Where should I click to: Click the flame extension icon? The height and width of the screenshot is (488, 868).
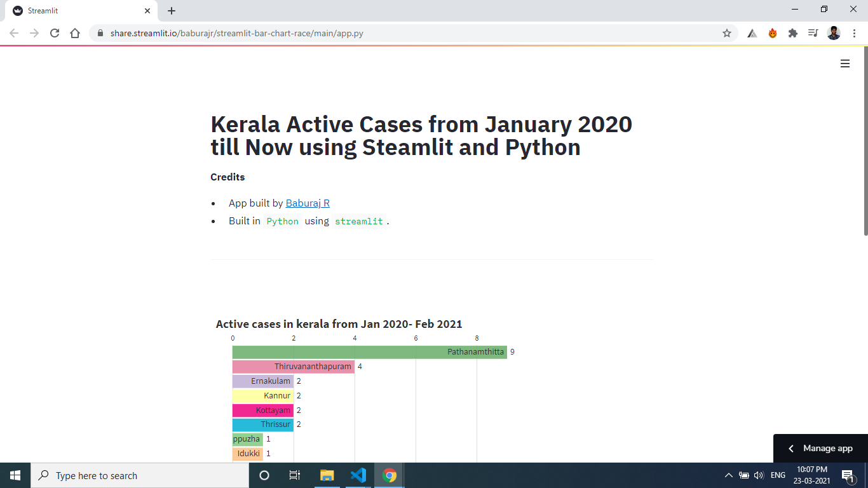pos(773,33)
